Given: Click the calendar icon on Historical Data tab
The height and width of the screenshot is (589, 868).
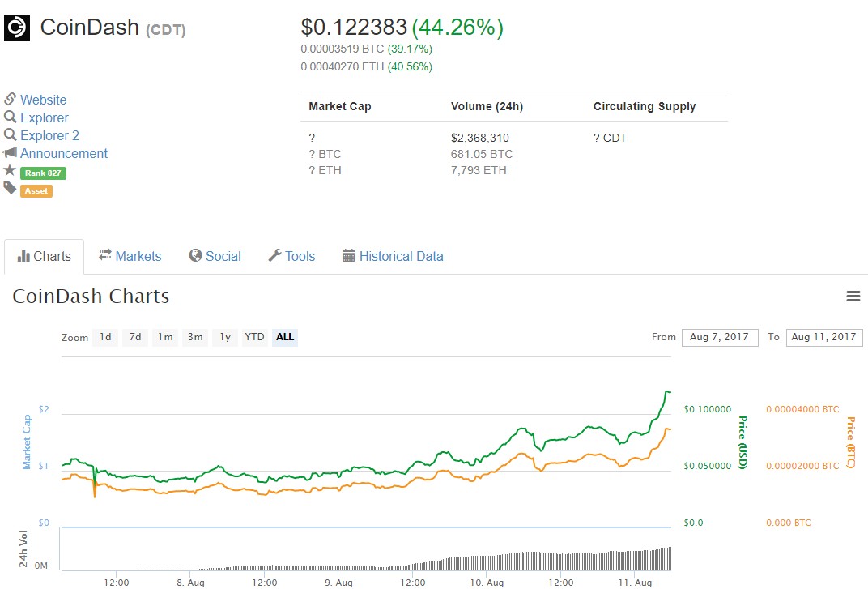Looking at the screenshot, I should [348, 255].
